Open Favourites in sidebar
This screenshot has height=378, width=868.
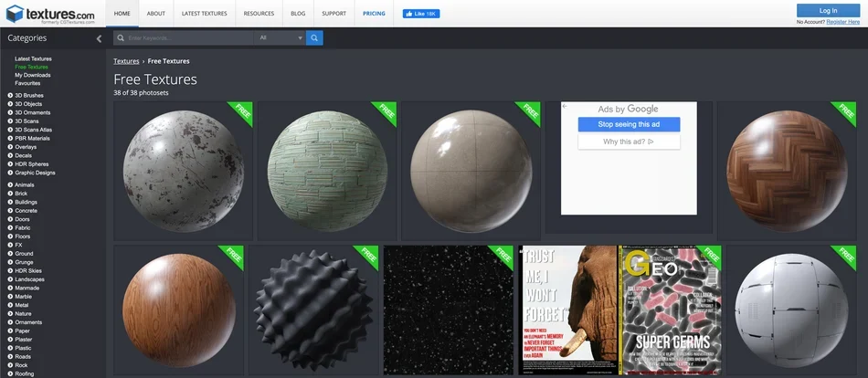(27, 83)
